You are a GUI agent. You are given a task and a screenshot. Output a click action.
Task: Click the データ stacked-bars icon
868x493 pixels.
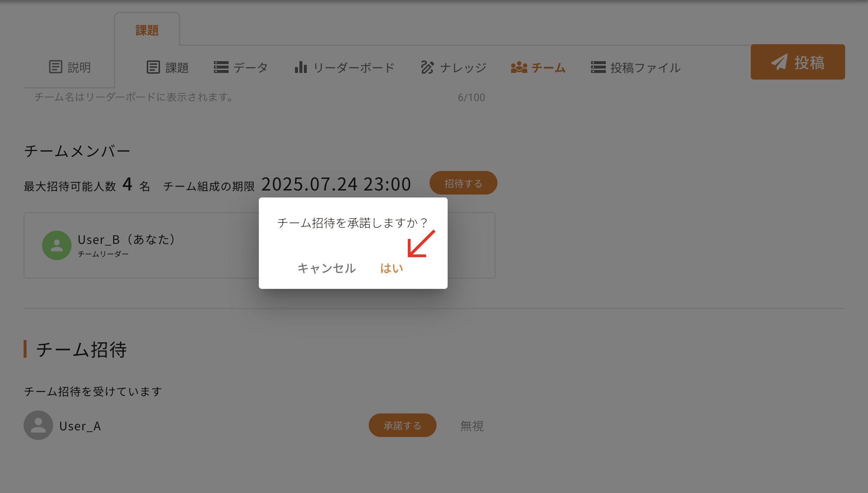(221, 67)
